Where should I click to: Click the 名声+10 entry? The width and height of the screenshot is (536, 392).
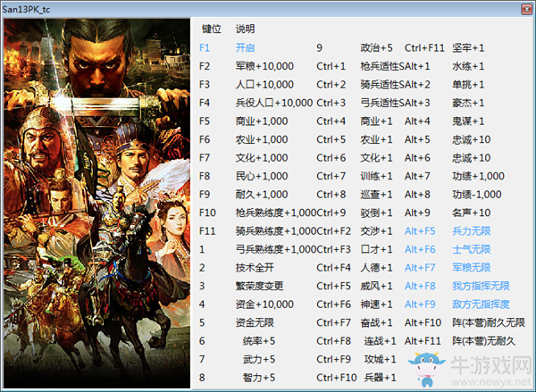[472, 213]
